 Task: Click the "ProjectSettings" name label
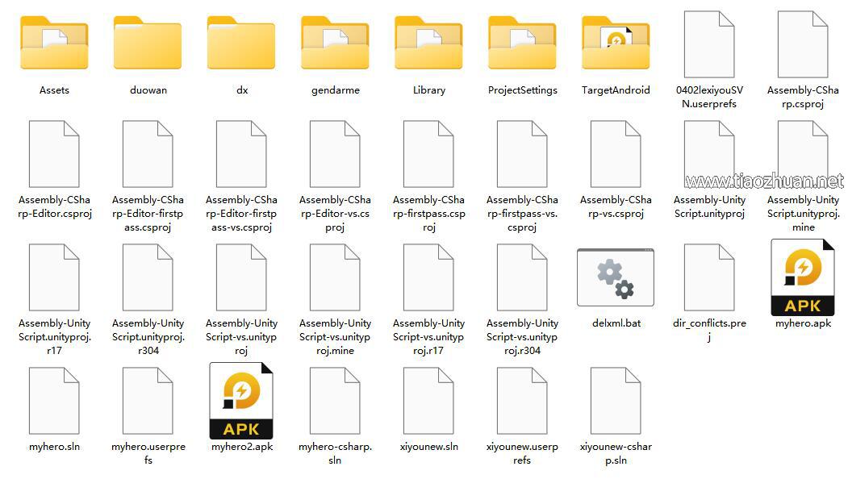(x=522, y=90)
